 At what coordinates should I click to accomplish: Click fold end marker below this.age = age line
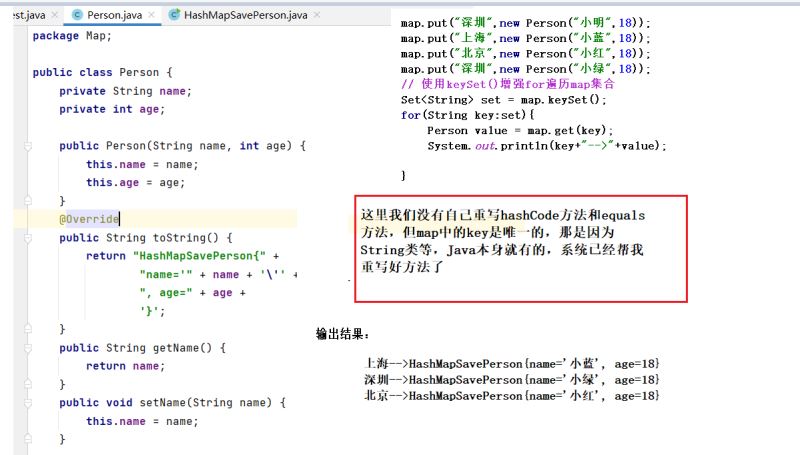click(28, 200)
